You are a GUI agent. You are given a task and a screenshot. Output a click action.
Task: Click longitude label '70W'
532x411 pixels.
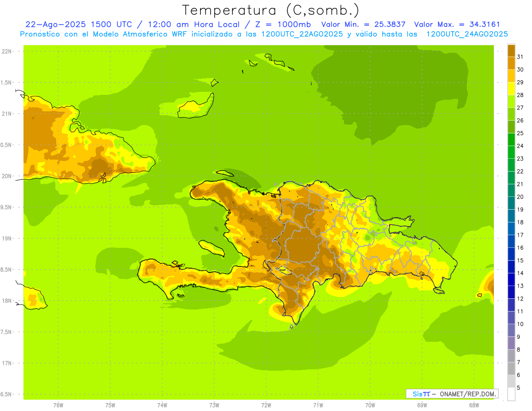pyautogui.click(x=370, y=405)
